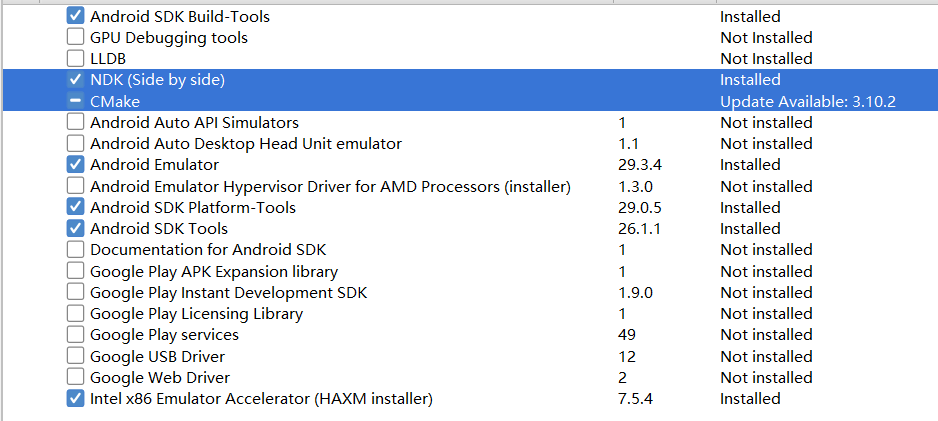Viewport: 938px width, 421px height.
Task: Enable the Google Play Licensing Library checkbox
Action: coord(75,314)
